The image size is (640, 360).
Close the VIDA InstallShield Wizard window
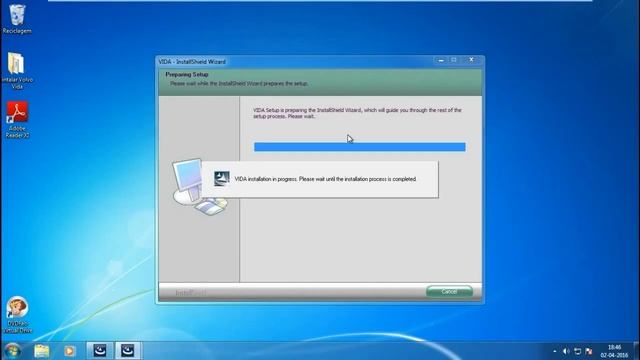[x=471, y=60]
